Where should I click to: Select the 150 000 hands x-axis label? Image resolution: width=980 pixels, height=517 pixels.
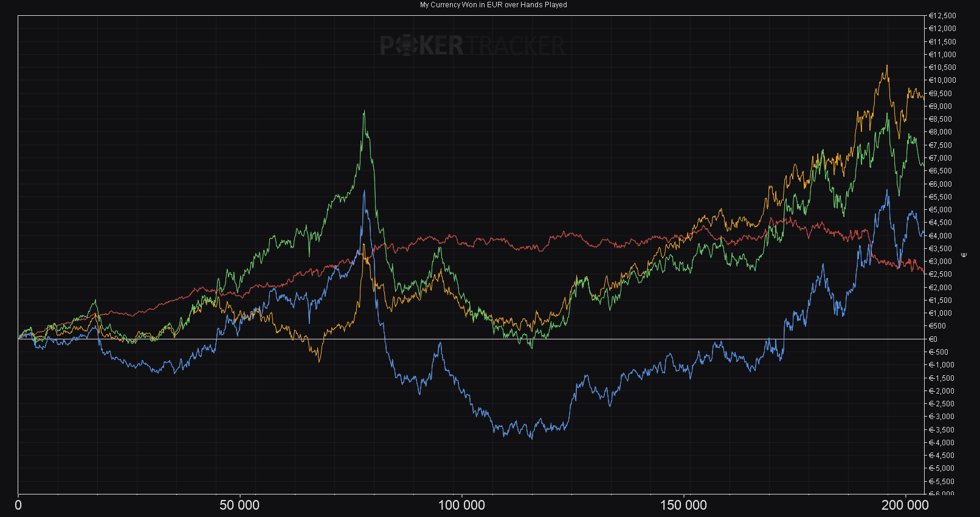pyautogui.click(x=684, y=505)
